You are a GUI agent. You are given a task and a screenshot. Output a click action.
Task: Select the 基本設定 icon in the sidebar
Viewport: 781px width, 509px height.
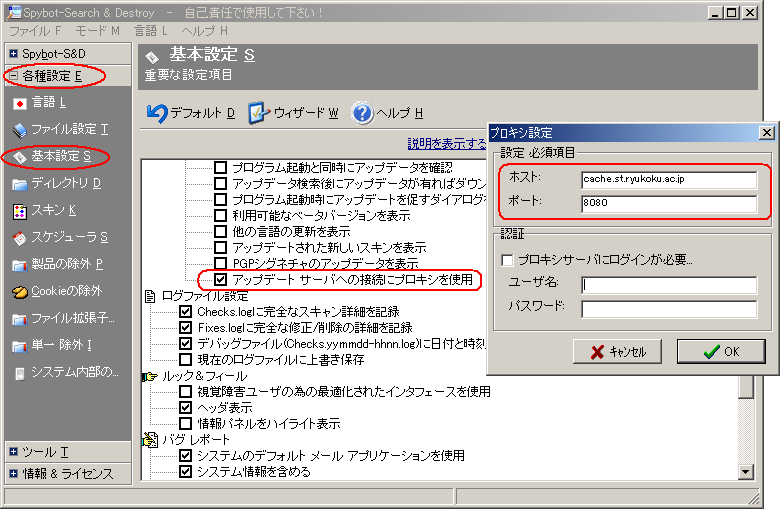19,157
